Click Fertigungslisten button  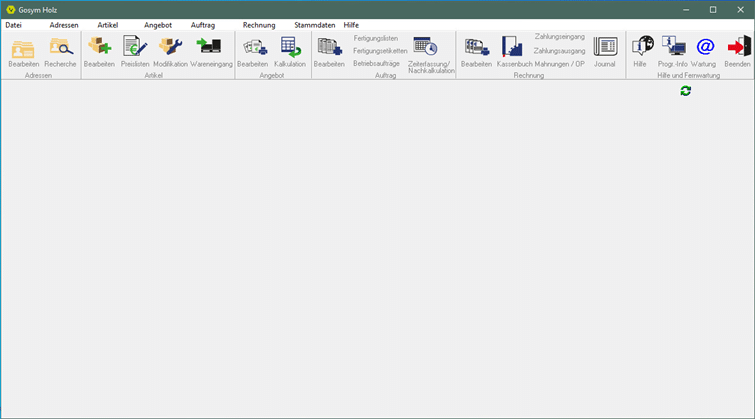coord(376,38)
